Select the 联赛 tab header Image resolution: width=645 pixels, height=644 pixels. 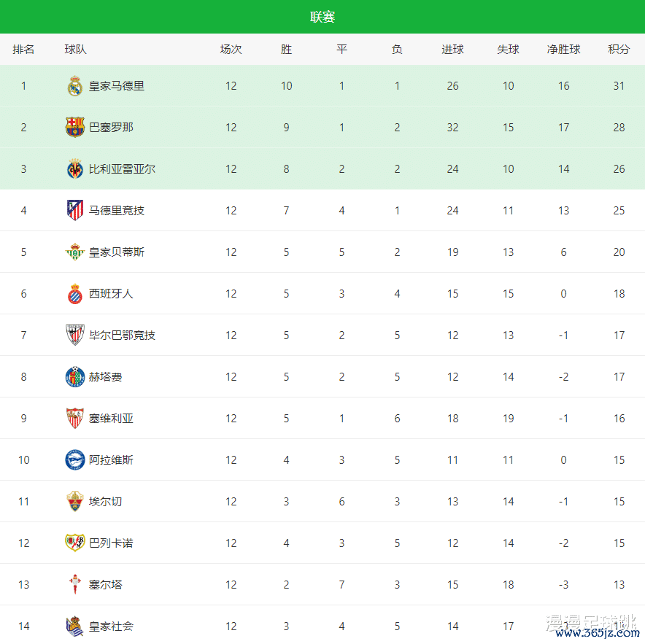[322, 17]
